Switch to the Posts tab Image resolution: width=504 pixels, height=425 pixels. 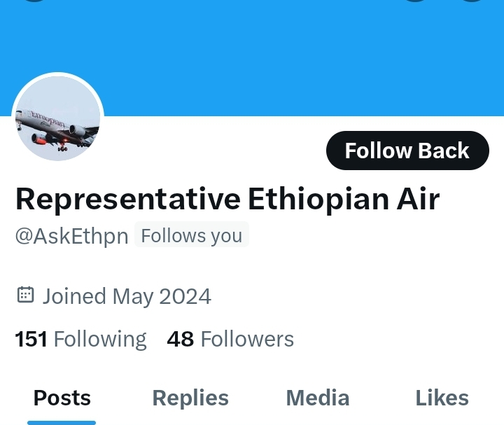click(62, 398)
